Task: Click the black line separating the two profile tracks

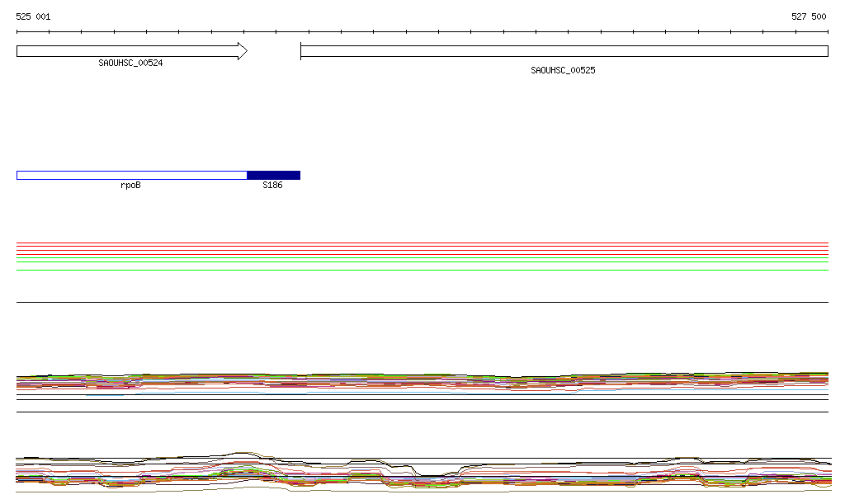Action: point(422,412)
